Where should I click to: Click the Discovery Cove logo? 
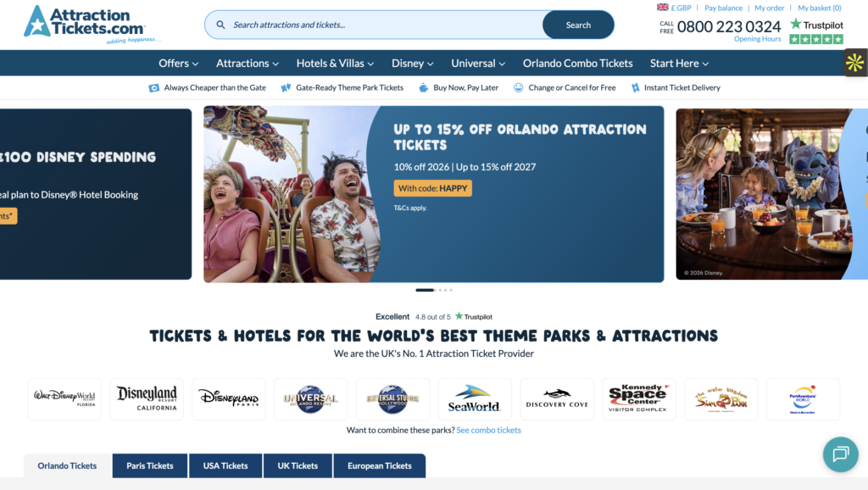point(557,399)
